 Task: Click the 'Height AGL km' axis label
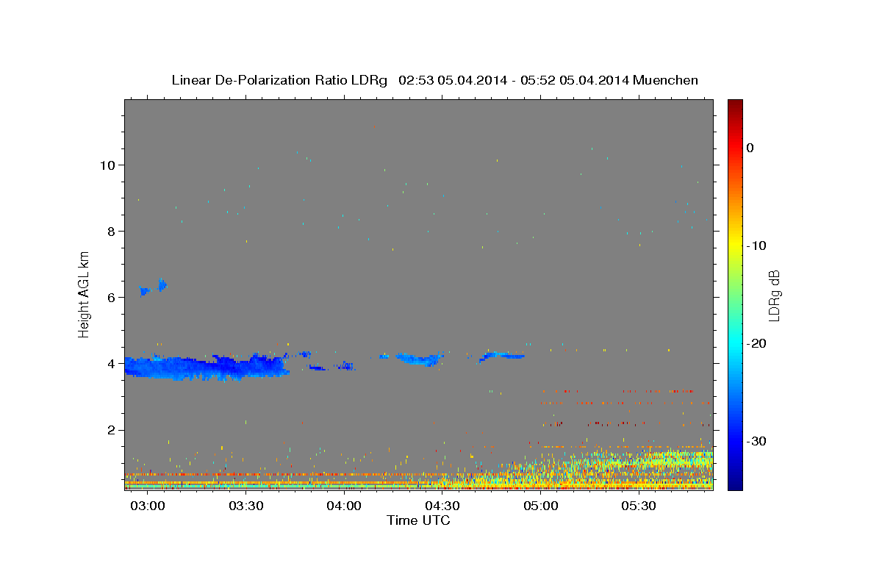coord(84,294)
